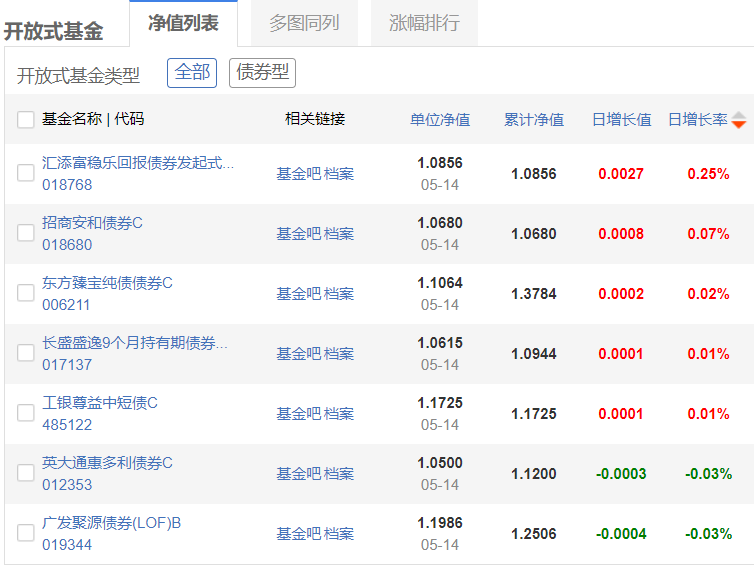The height and width of the screenshot is (567, 754).
Task: Click unit net value 1.1064
Action: tap(440, 283)
